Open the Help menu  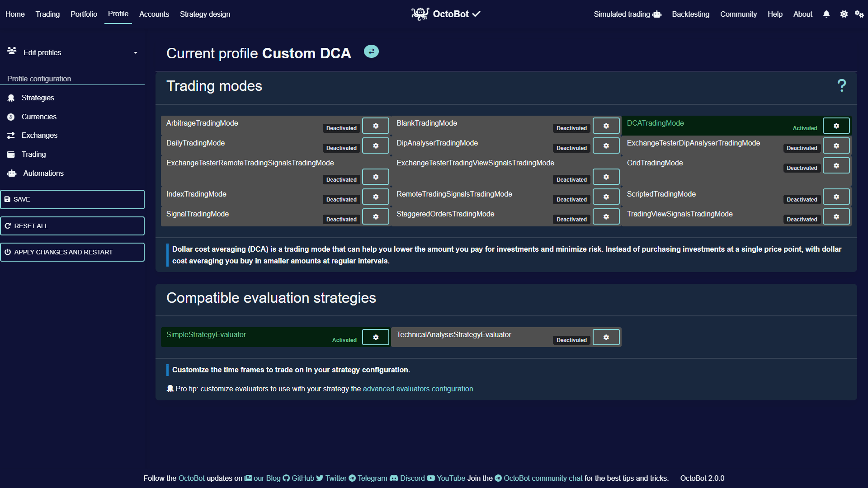coord(775,14)
